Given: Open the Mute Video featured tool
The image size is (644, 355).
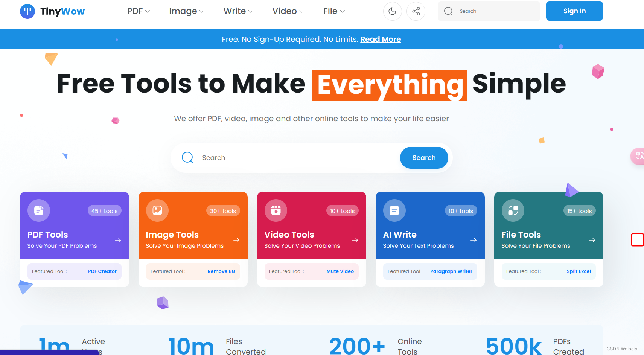Looking at the screenshot, I should coord(340,271).
